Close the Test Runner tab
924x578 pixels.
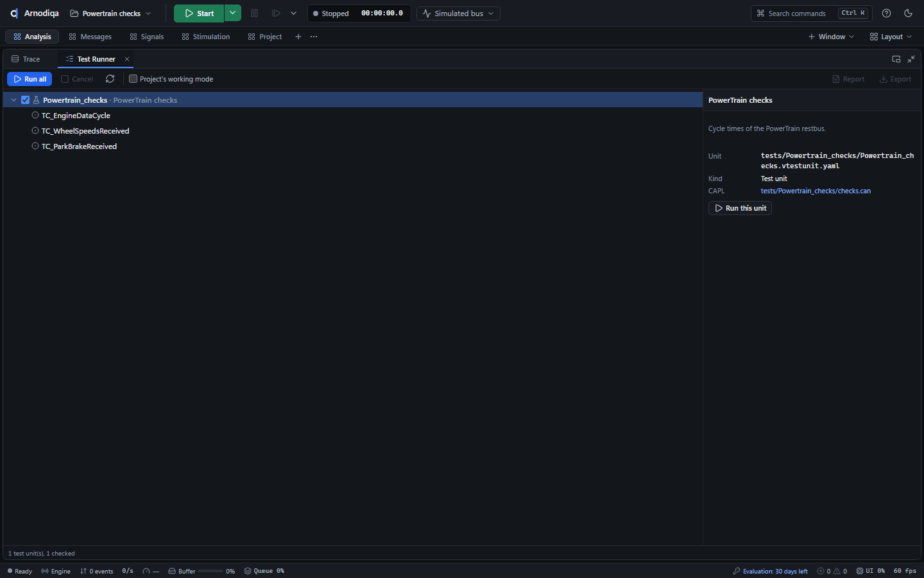pyautogui.click(x=127, y=59)
